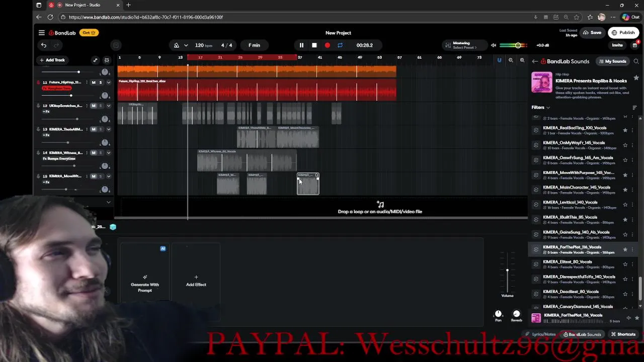The image size is (644, 362).
Task: Open the Fx Vaughan Tone effect on track 11
Action: (57, 88)
